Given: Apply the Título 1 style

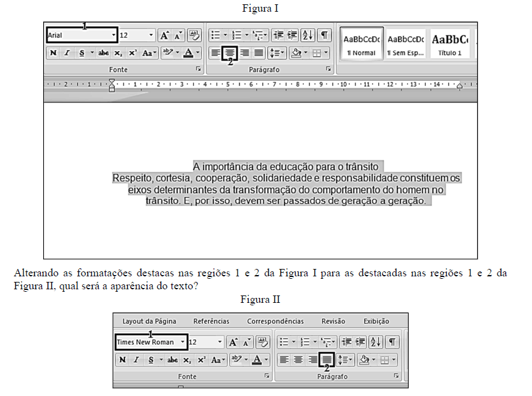Looking at the screenshot, I should [450, 44].
